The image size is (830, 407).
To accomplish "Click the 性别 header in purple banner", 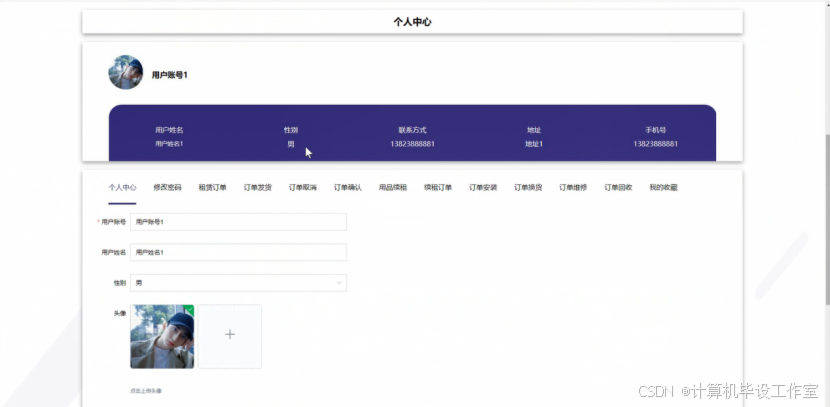I will (291, 130).
